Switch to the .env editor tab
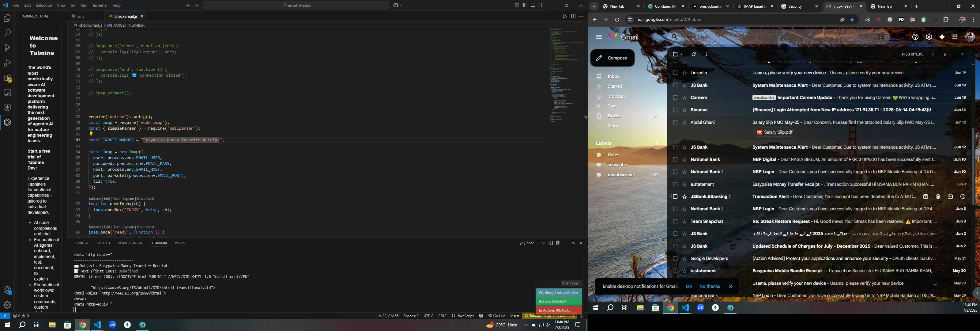This screenshot has height=331, width=980. click(x=81, y=16)
